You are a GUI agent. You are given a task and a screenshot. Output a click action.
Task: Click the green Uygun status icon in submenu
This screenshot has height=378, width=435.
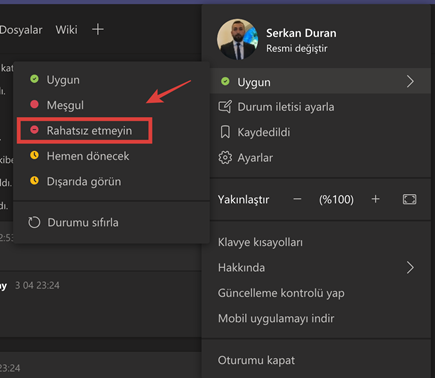[34, 79]
